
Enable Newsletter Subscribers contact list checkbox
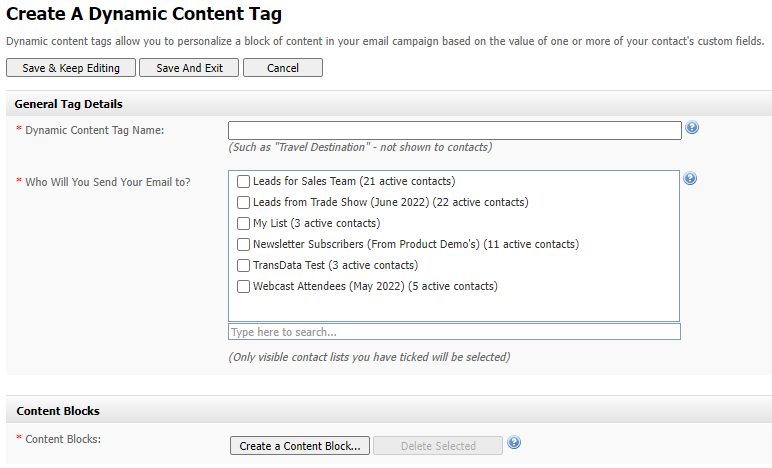pyautogui.click(x=243, y=245)
